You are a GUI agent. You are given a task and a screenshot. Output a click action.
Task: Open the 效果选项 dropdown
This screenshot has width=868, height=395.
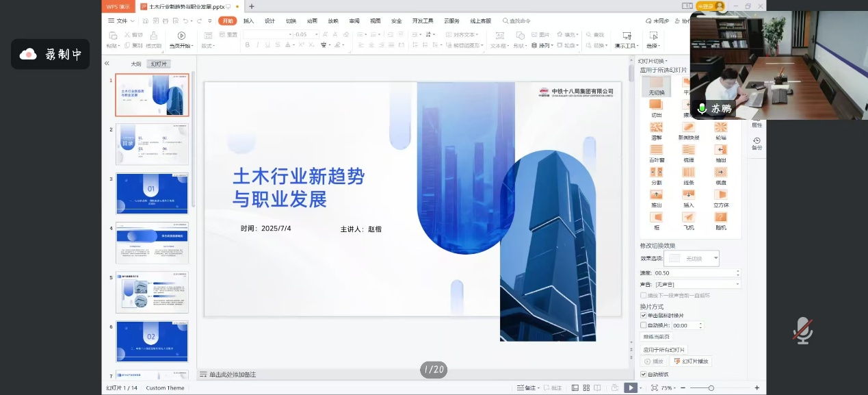(x=692, y=258)
